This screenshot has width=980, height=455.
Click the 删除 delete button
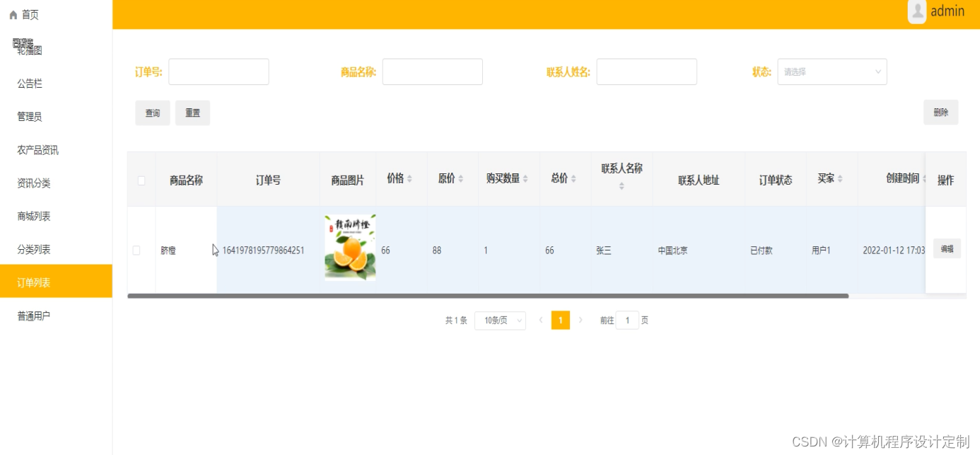(x=940, y=113)
